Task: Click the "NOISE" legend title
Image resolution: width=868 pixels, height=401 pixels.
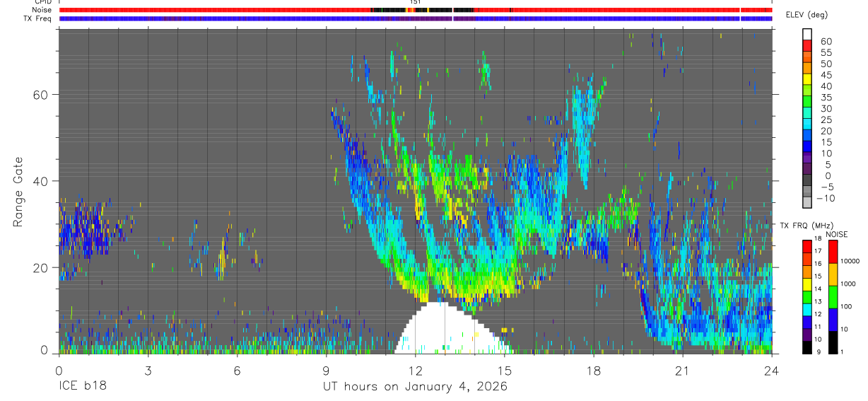Action: pyautogui.click(x=836, y=234)
